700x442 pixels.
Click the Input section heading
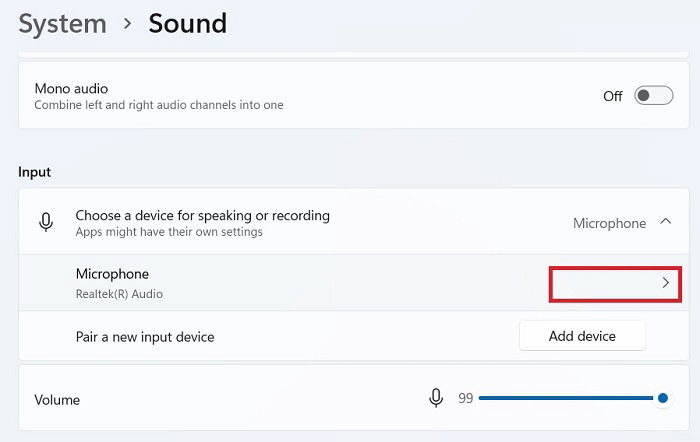pos(34,172)
